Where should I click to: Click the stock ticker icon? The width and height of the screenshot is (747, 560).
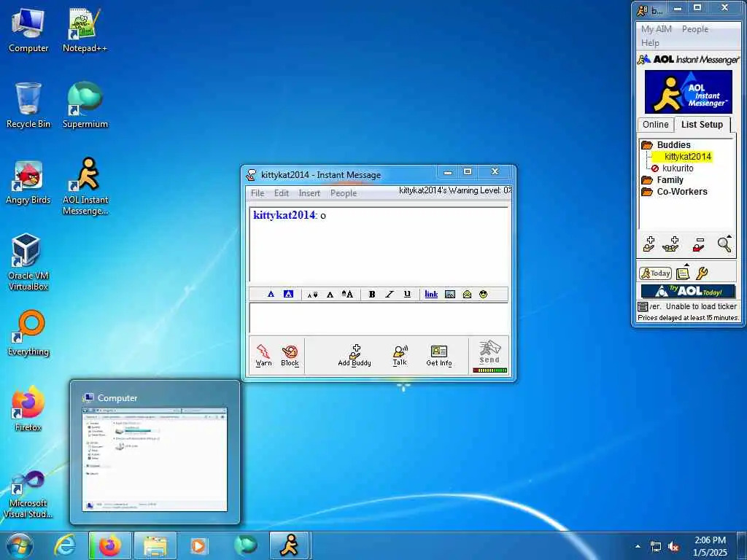(643, 306)
